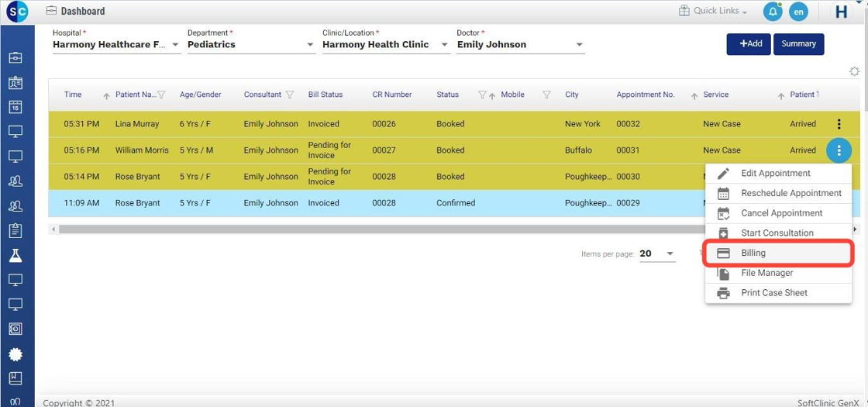
Task: Filter the Patient Name column
Action: point(161,95)
